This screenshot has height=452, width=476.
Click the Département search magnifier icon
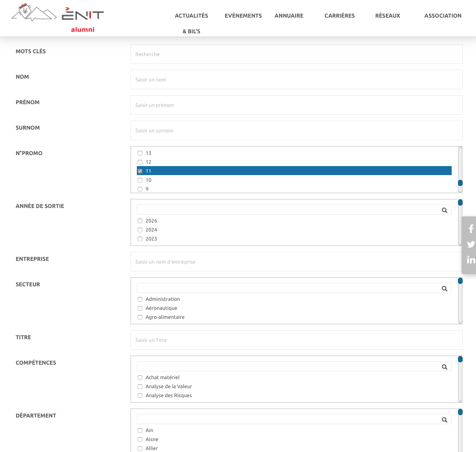click(x=445, y=420)
